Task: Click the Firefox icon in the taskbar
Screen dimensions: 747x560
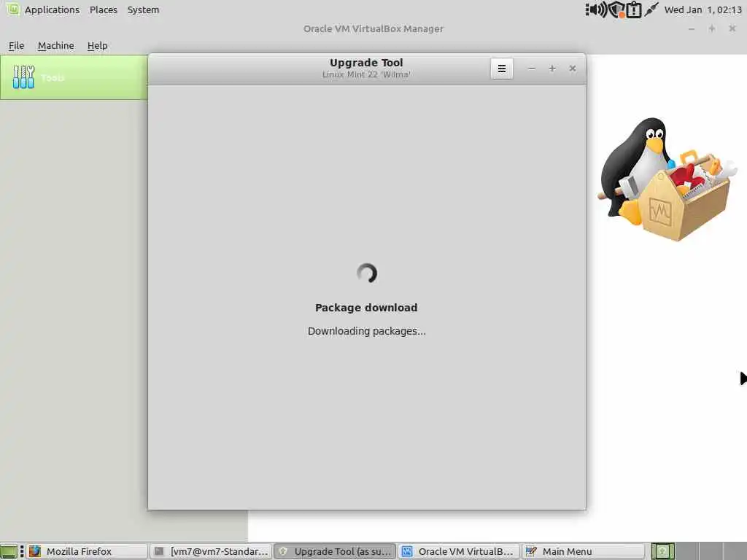Action: coord(35,551)
